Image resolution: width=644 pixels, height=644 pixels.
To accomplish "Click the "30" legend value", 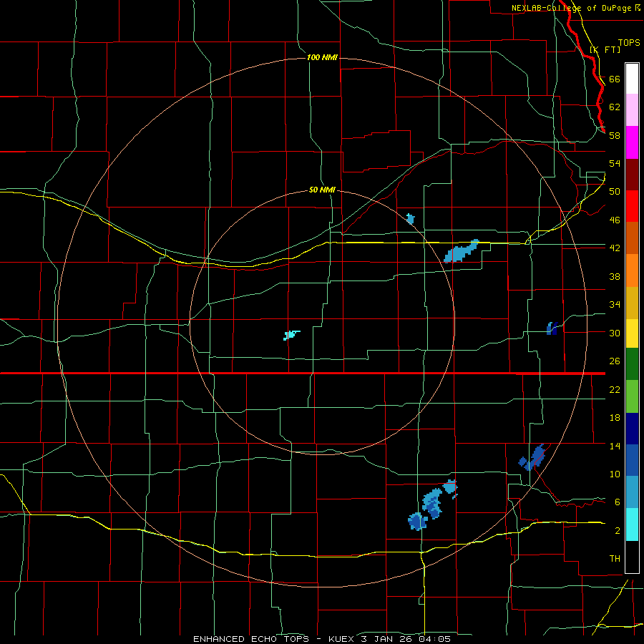I will pyautogui.click(x=615, y=333).
